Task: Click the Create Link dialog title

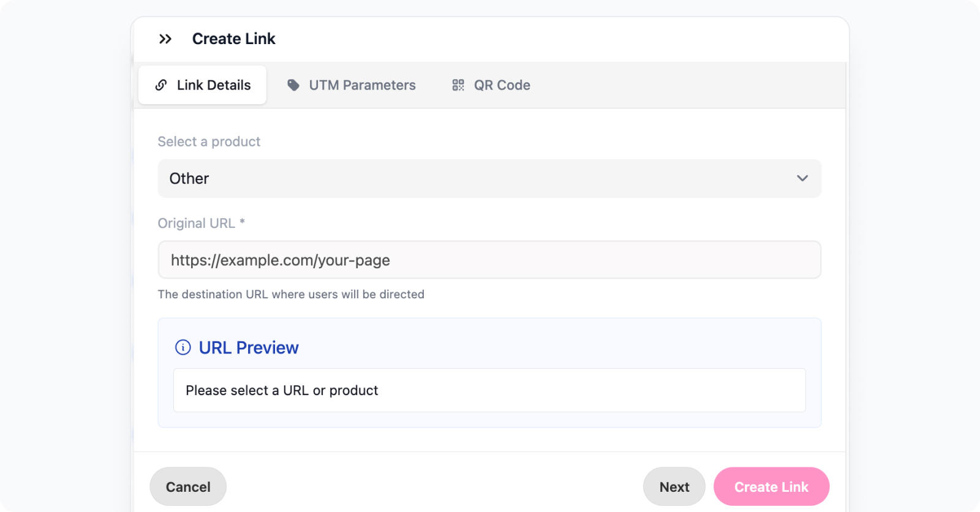Action: pos(234,39)
